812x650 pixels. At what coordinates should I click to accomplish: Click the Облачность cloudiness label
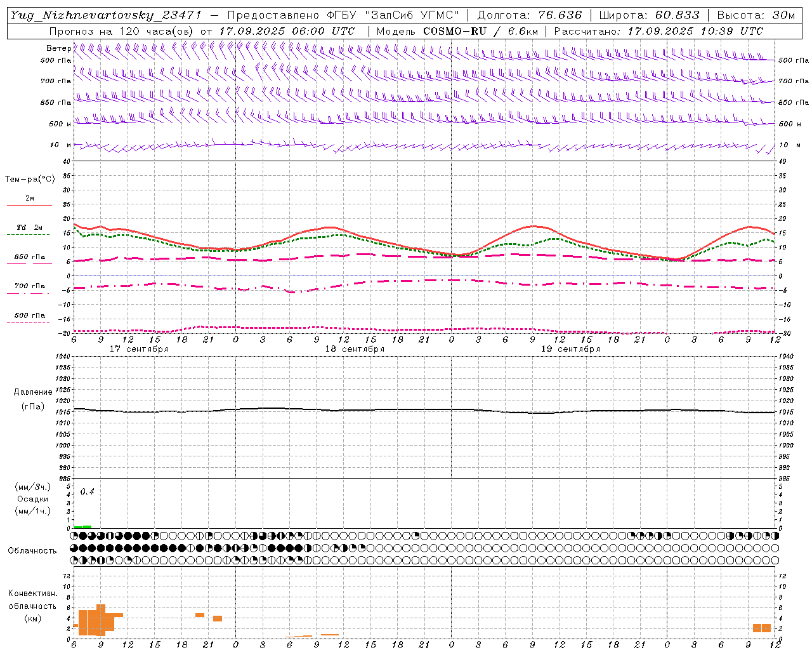(32, 551)
